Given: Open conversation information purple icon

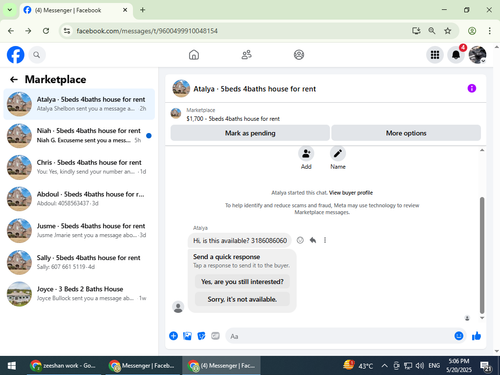Looking at the screenshot, I should (x=472, y=88).
